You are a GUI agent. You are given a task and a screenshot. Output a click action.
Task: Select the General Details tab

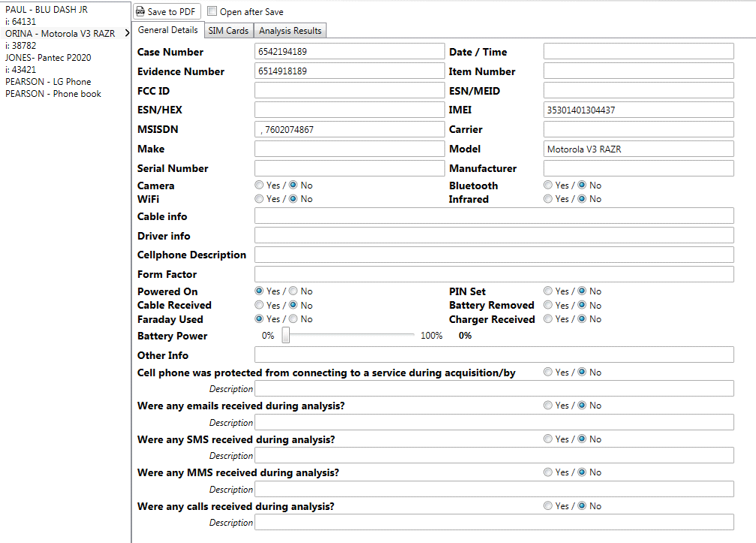167,30
